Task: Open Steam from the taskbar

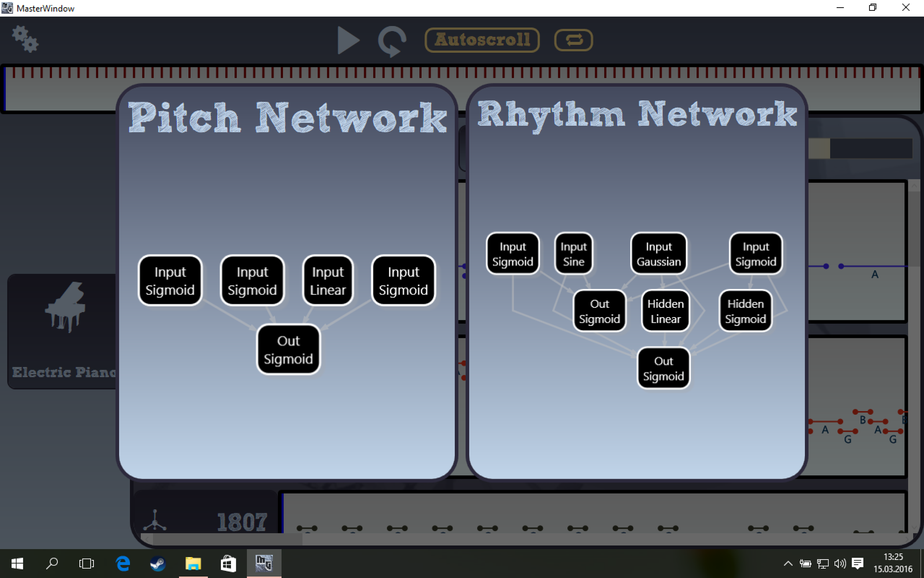Action: click(158, 564)
